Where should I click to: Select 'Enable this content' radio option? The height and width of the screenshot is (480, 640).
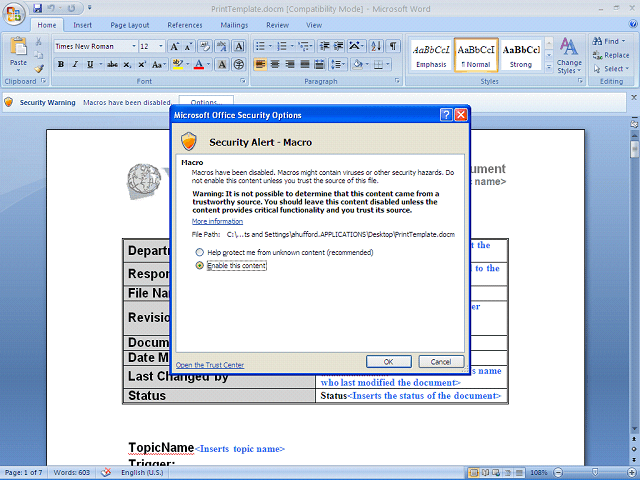pos(199,266)
